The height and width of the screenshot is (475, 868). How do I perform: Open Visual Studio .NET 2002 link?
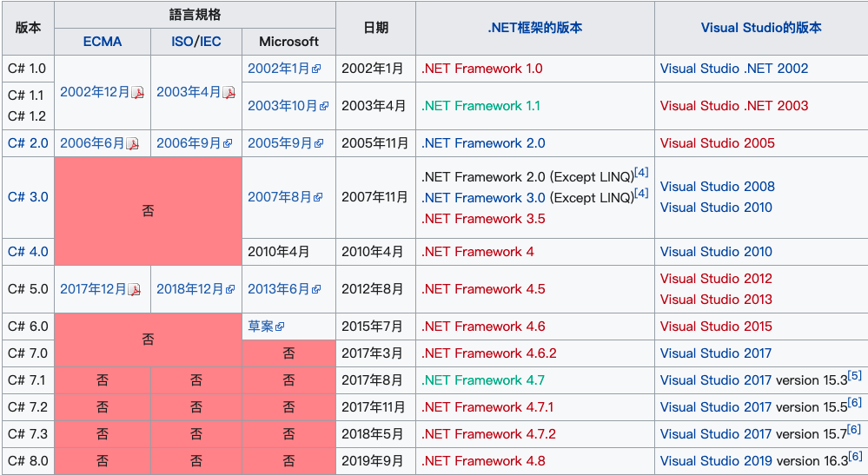click(x=734, y=69)
